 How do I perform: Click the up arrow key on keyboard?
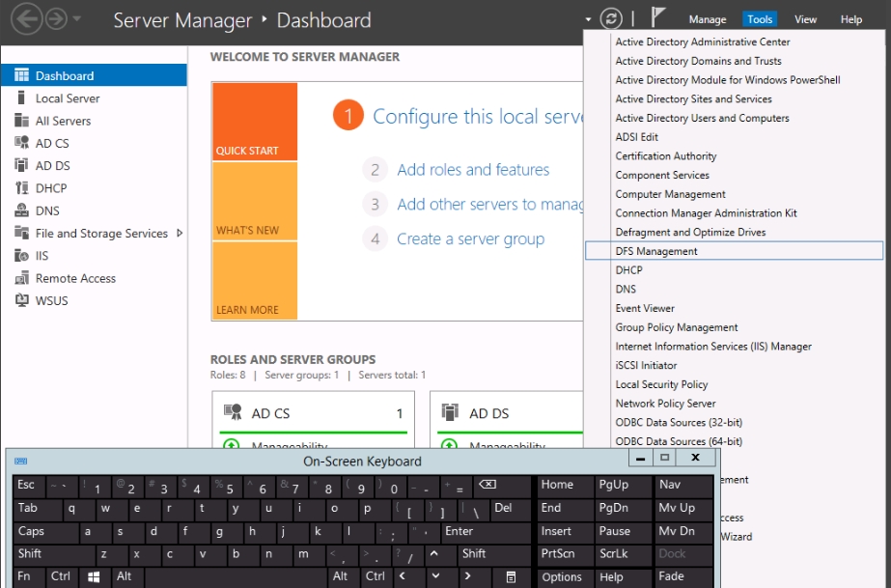pyautogui.click(x=434, y=554)
